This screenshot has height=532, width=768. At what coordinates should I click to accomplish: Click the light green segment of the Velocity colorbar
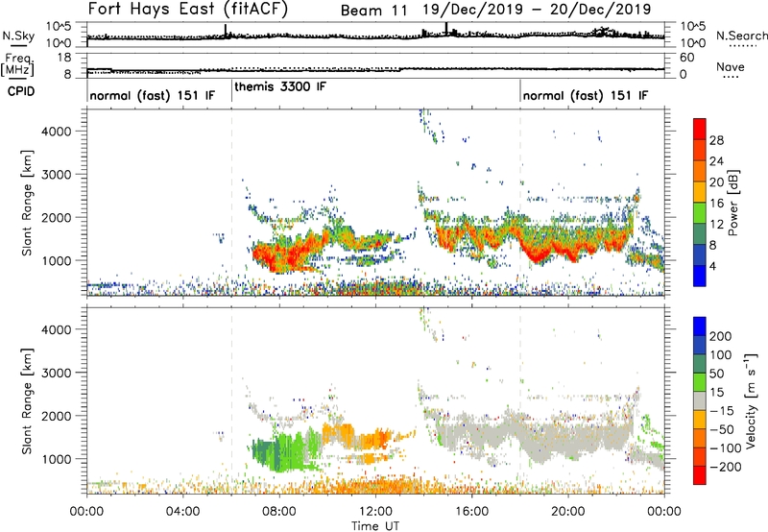tap(700, 382)
